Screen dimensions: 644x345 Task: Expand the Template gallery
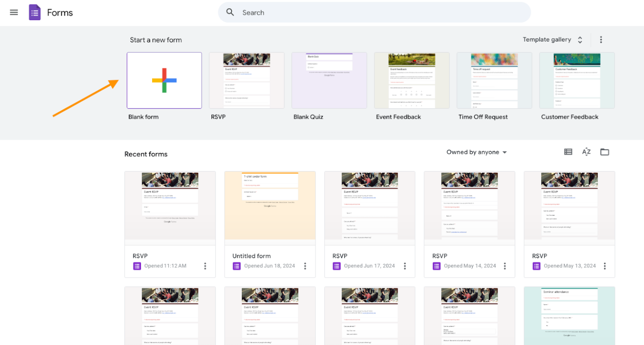552,40
